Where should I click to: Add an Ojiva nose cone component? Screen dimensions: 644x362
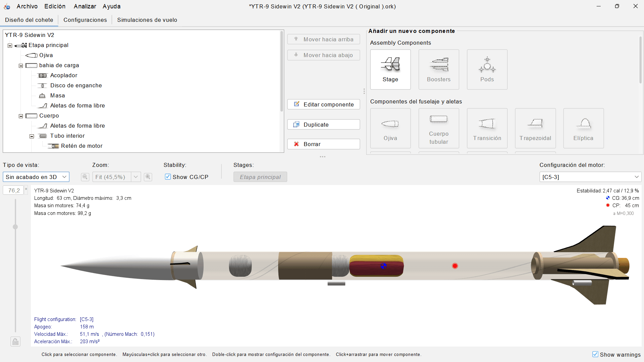(390, 128)
